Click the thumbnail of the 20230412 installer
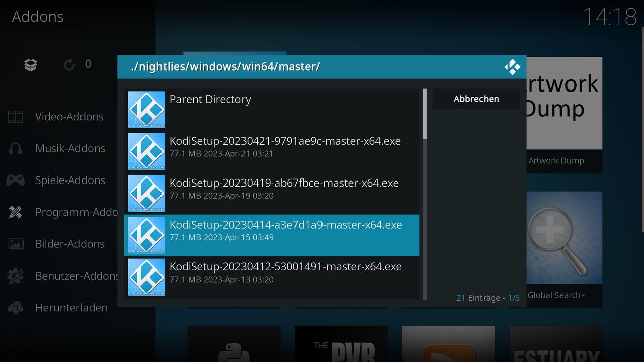This screenshot has width=644, height=362. 146,277
